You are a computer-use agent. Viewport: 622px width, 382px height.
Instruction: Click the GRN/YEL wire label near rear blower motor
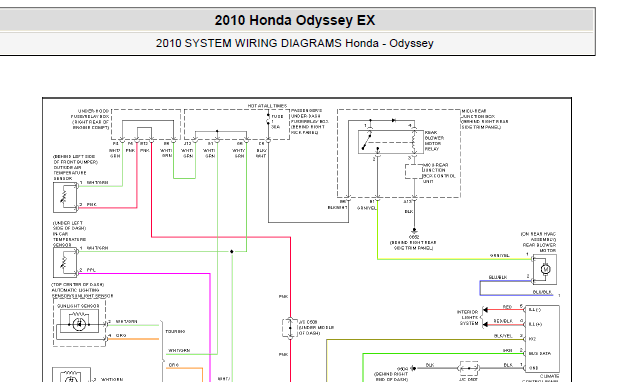point(500,255)
